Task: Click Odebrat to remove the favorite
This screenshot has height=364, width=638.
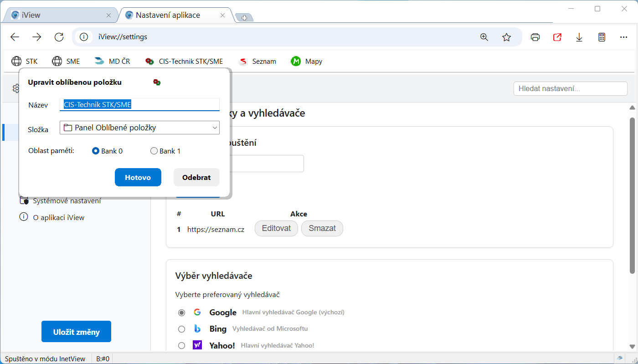Action: coord(196,177)
